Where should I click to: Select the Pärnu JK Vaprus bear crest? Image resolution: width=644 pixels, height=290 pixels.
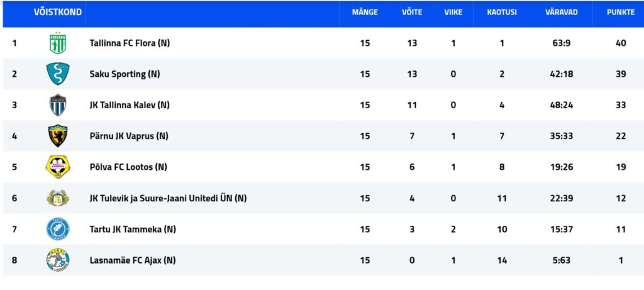(58, 136)
